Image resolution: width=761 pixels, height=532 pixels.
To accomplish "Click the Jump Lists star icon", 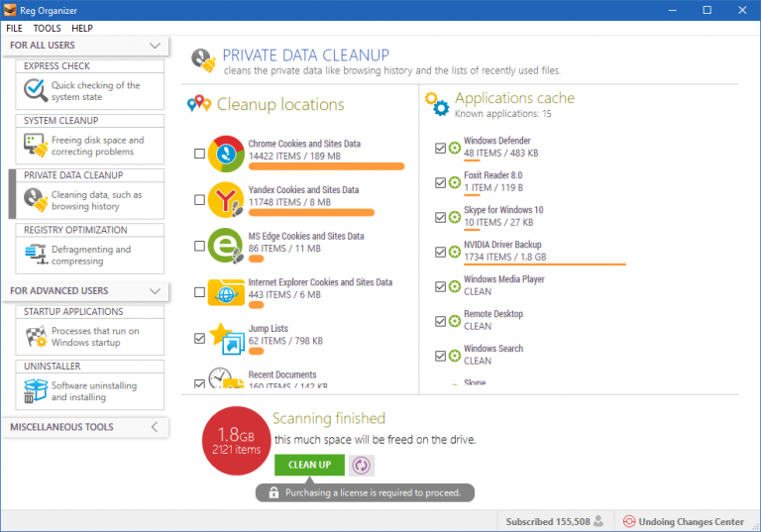I will 226,339.
